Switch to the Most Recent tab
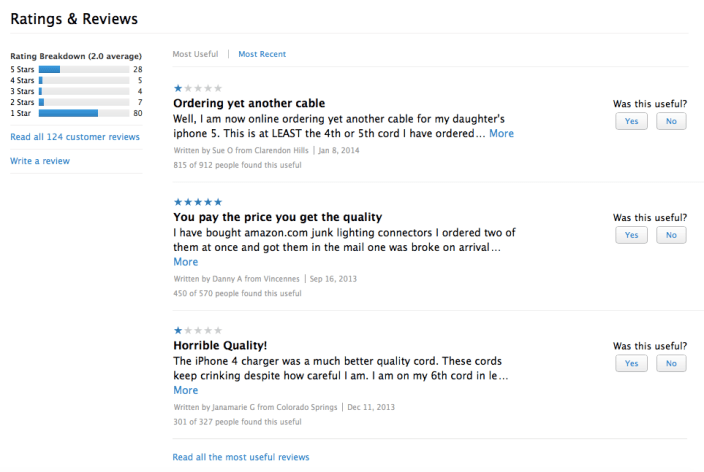The image size is (704, 472). tap(262, 54)
